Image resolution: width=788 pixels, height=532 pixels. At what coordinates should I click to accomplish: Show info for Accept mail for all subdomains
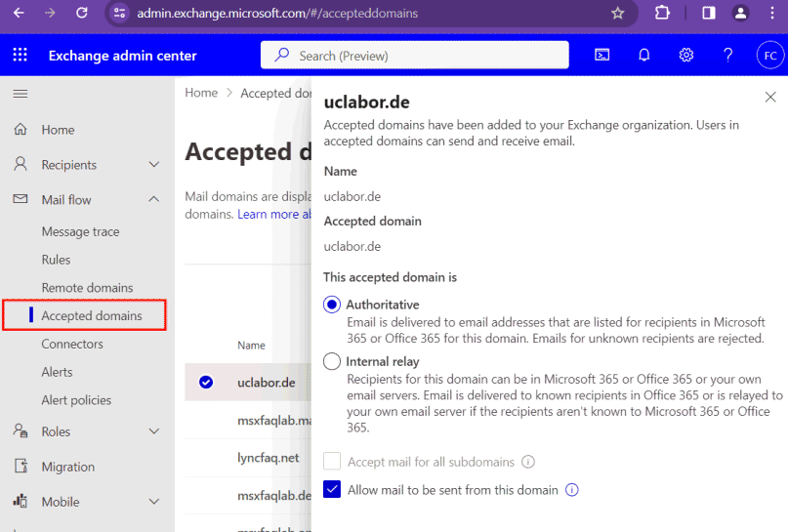[x=528, y=461]
